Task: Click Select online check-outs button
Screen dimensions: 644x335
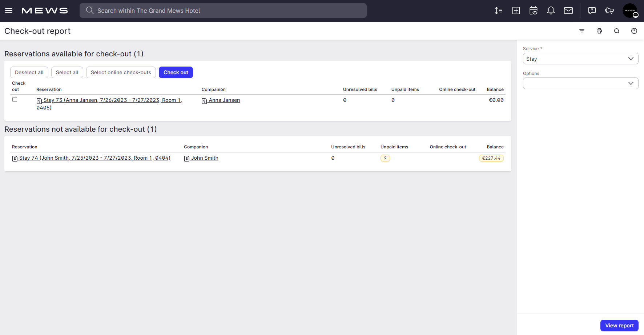Action: point(121,72)
